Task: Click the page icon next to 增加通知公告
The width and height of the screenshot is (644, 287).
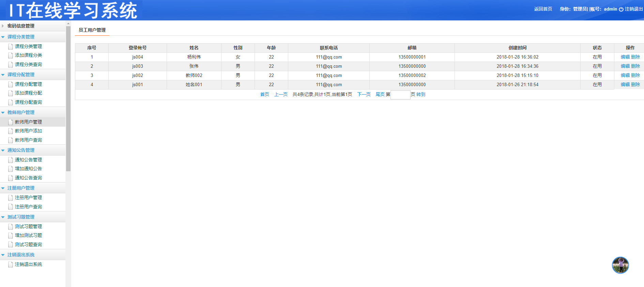Action: 11,169
